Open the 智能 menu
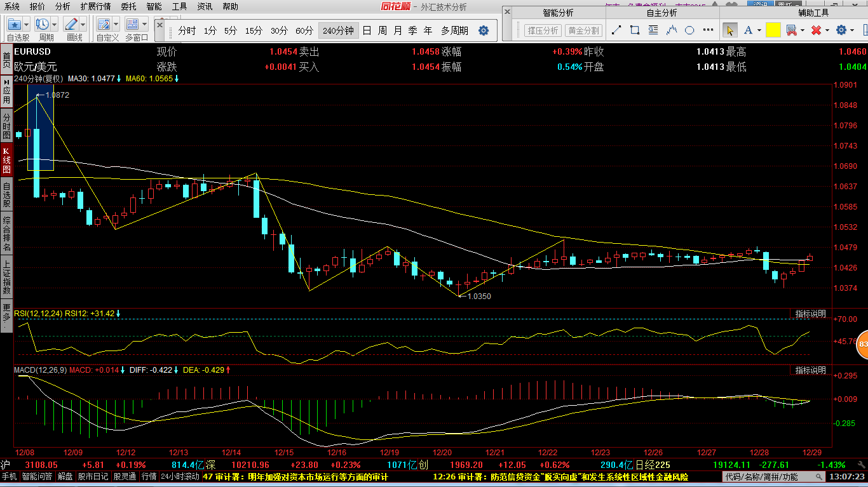 pyautogui.click(x=154, y=7)
